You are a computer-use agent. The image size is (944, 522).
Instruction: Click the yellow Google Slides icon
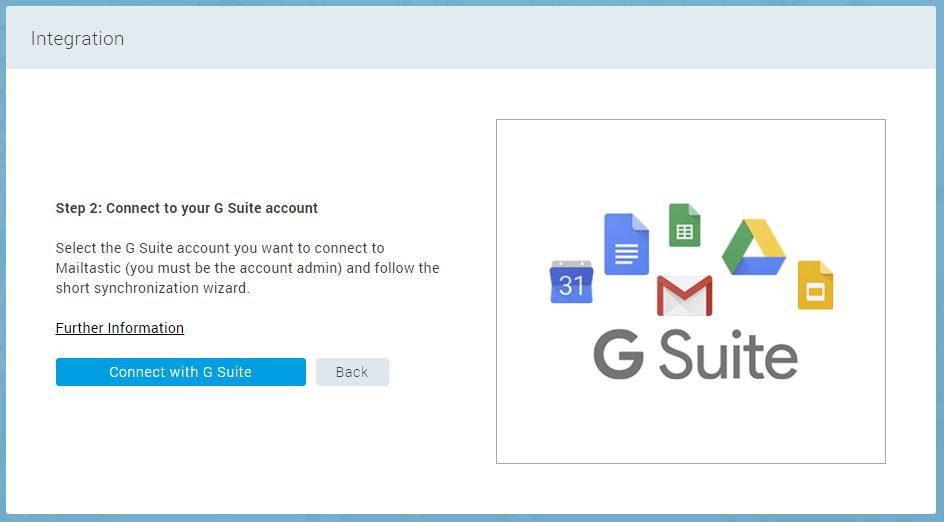(815, 285)
